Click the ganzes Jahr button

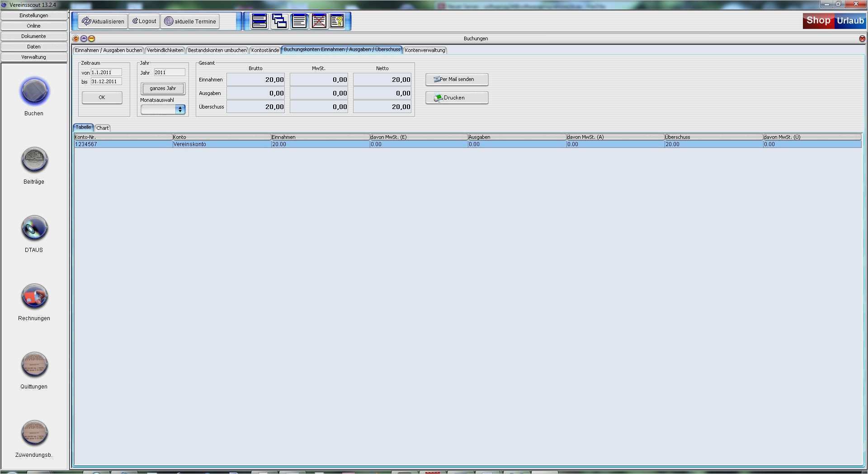click(163, 88)
